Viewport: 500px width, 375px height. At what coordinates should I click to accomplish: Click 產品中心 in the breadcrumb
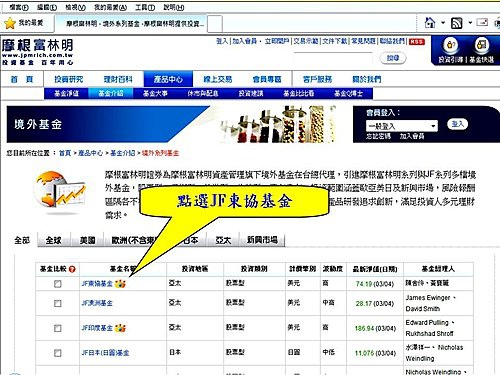pyautogui.click(x=90, y=153)
